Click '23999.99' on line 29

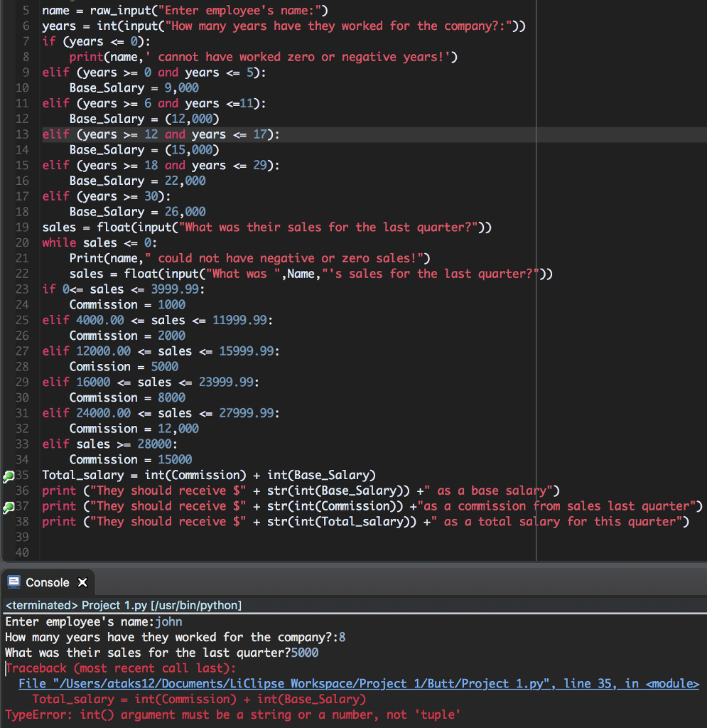coord(227,382)
